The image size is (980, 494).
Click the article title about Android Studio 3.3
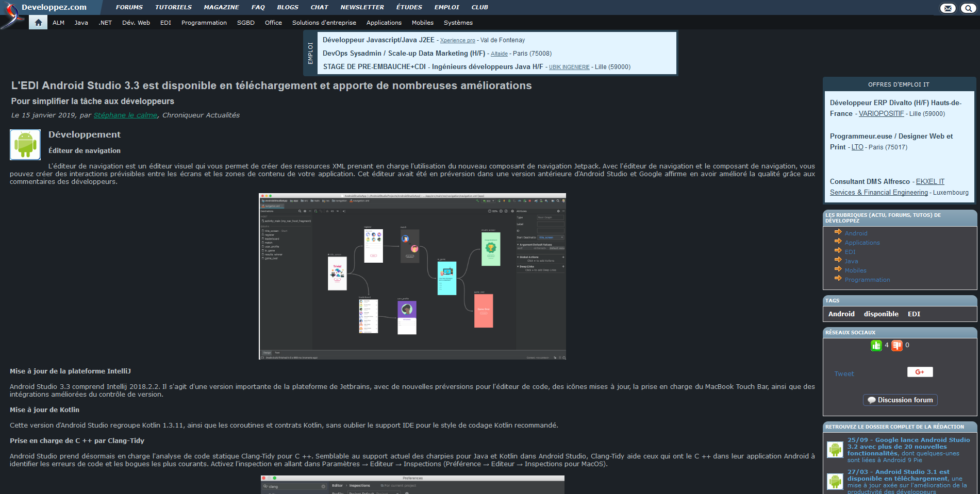(271, 86)
